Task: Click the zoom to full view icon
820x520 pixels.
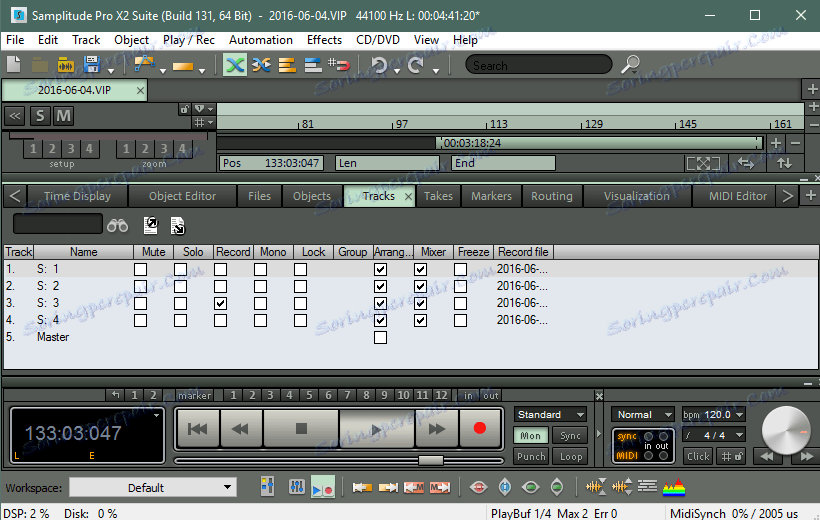Action: pyautogui.click(x=703, y=163)
